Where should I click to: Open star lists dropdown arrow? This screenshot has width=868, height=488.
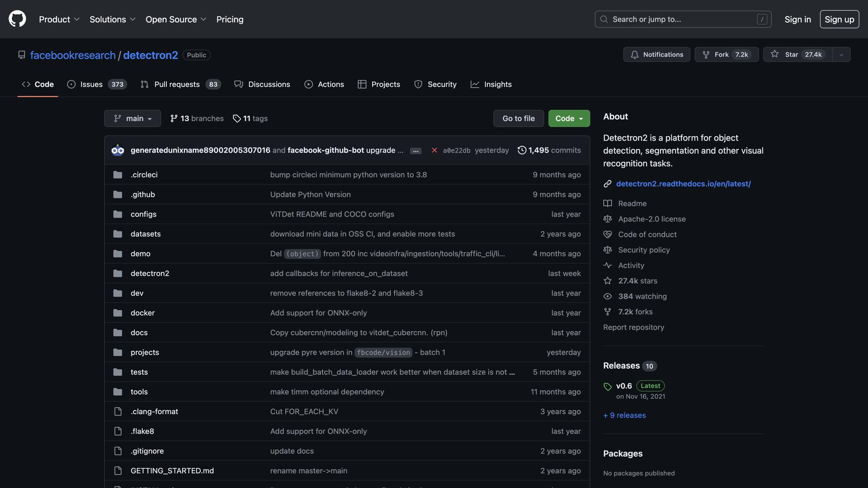click(x=841, y=54)
